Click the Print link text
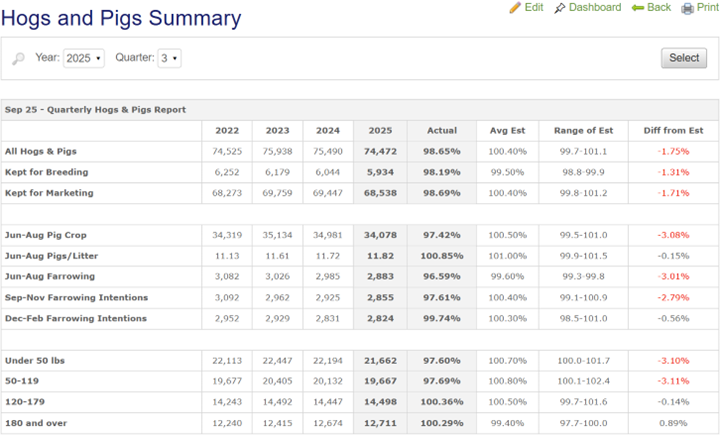This screenshot has height=435, width=720. pos(708,8)
